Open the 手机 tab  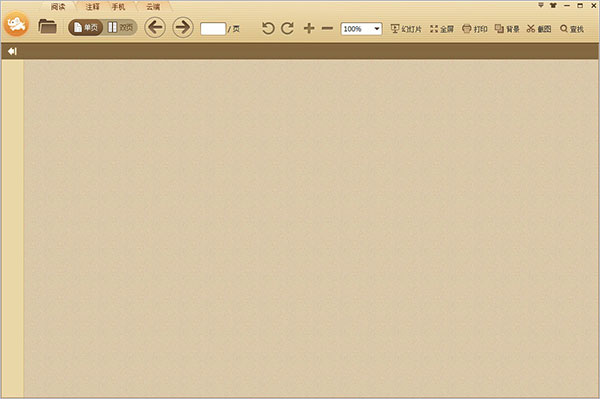point(118,7)
